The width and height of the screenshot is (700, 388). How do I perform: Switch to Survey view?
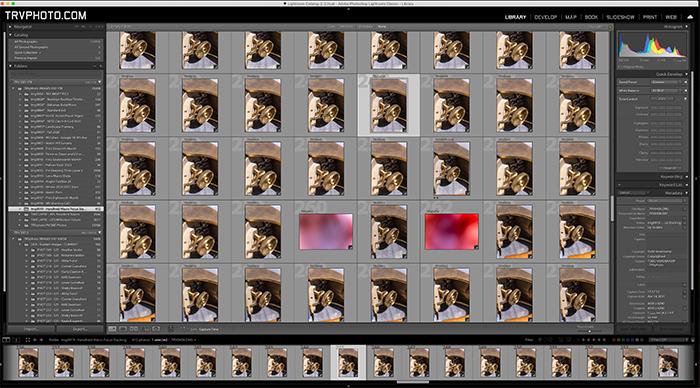[145, 329]
